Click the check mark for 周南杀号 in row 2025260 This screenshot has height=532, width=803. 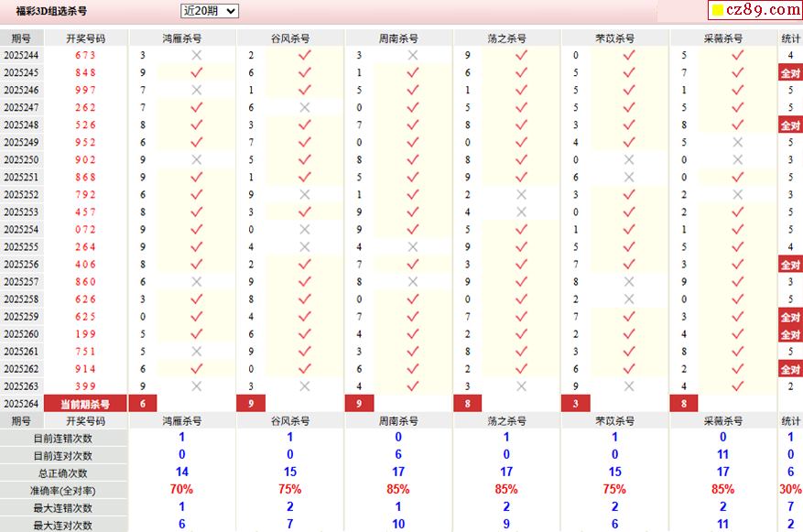coord(413,333)
